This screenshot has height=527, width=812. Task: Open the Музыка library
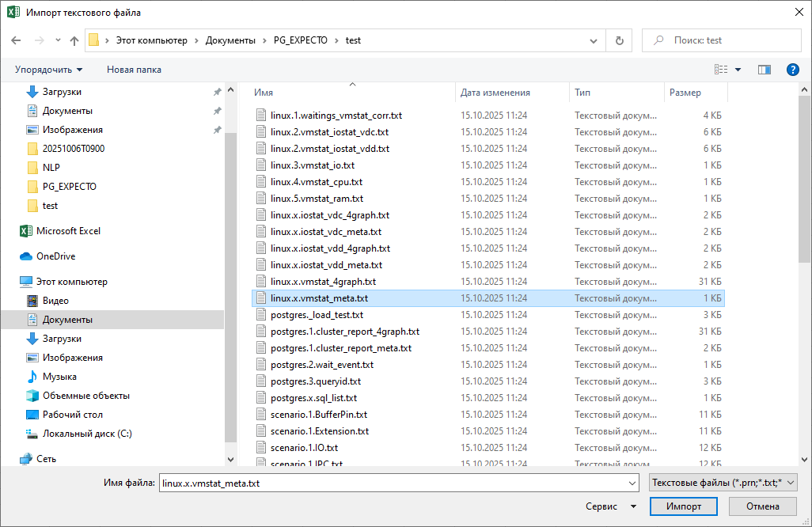point(59,377)
